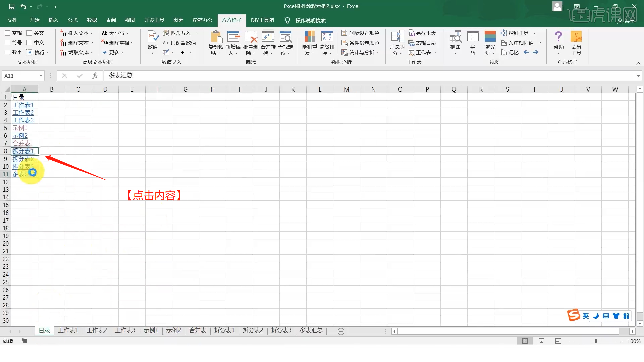Click the insert function fx icon
The image size is (644, 362).
[95, 76]
